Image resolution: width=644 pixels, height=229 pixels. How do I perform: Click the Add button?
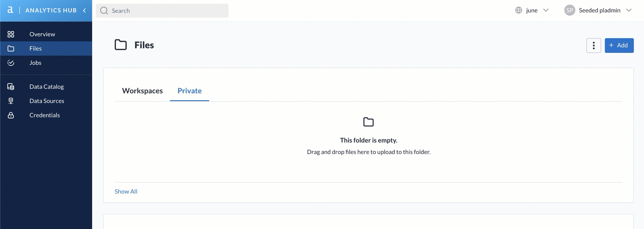pyautogui.click(x=619, y=45)
